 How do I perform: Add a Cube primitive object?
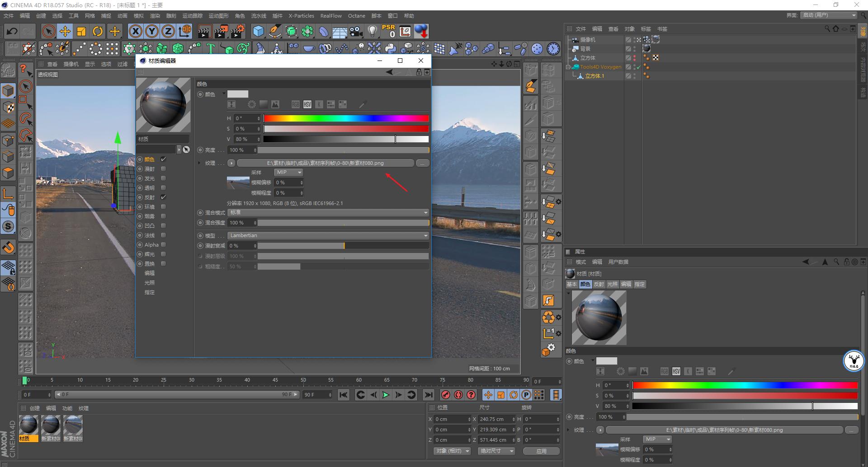point(259,31)
